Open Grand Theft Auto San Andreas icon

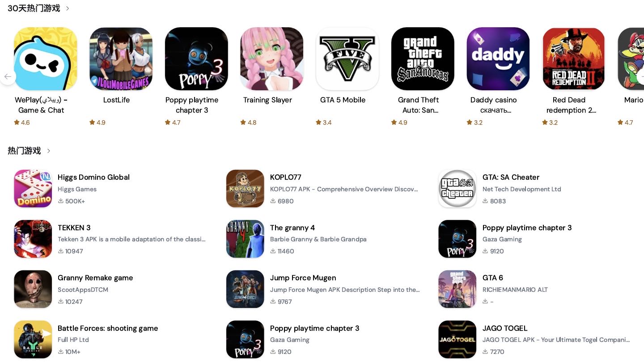coord(423,59)
